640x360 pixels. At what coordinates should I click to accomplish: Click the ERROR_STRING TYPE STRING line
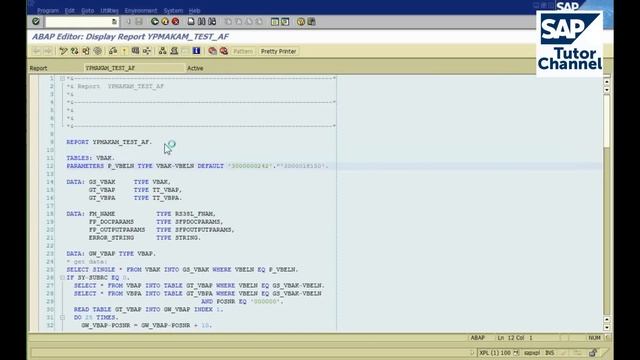pos(145,238)
